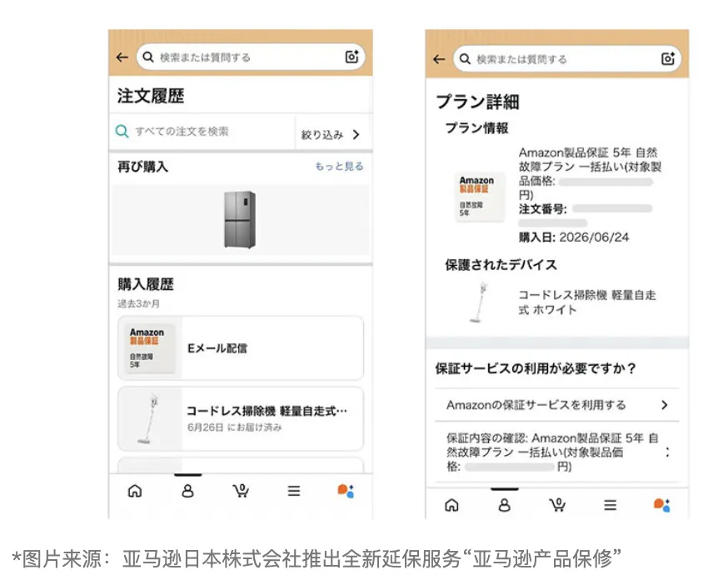
Task: Open the shopping cart on the right phone
Action: click(557, 505)
